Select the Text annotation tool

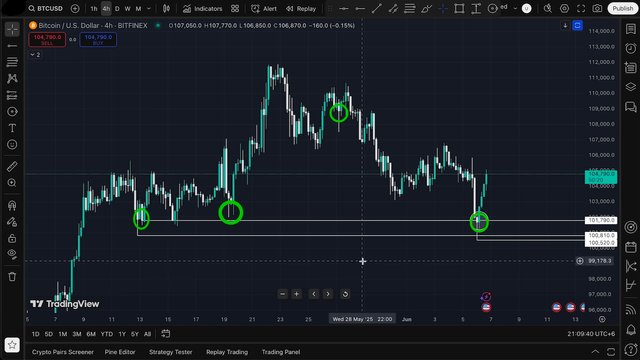(x=12, y=128)
